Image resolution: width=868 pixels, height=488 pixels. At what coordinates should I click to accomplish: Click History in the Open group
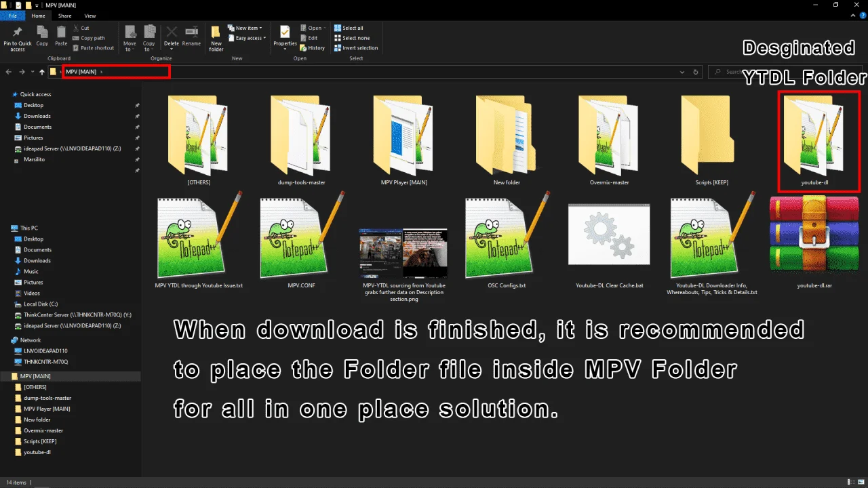[313, 48]
